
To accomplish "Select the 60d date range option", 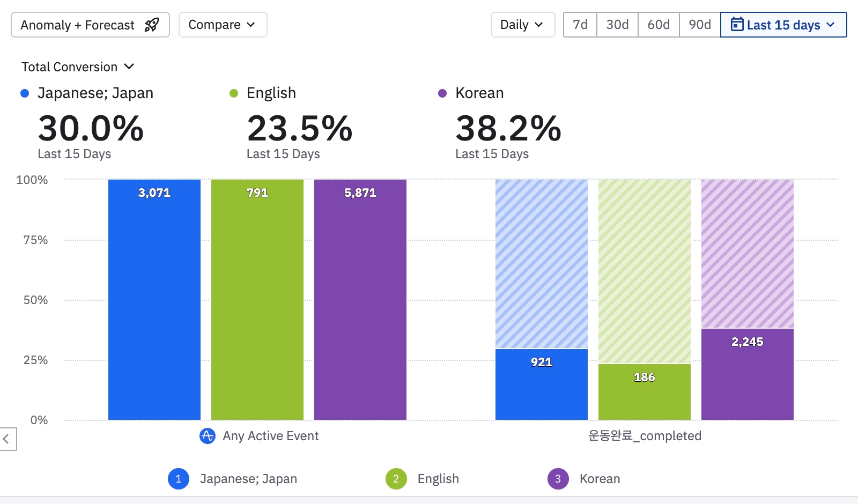I will [x=659, y=25].
